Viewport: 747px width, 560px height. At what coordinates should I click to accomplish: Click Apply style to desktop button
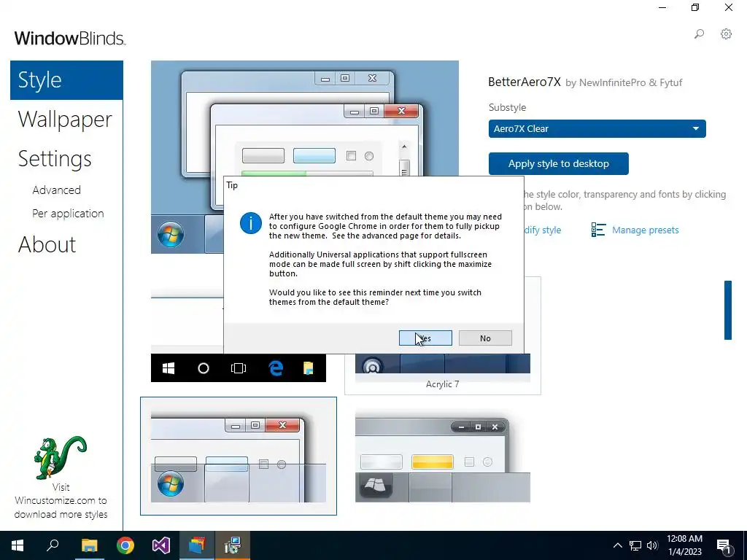pos(558,164)
